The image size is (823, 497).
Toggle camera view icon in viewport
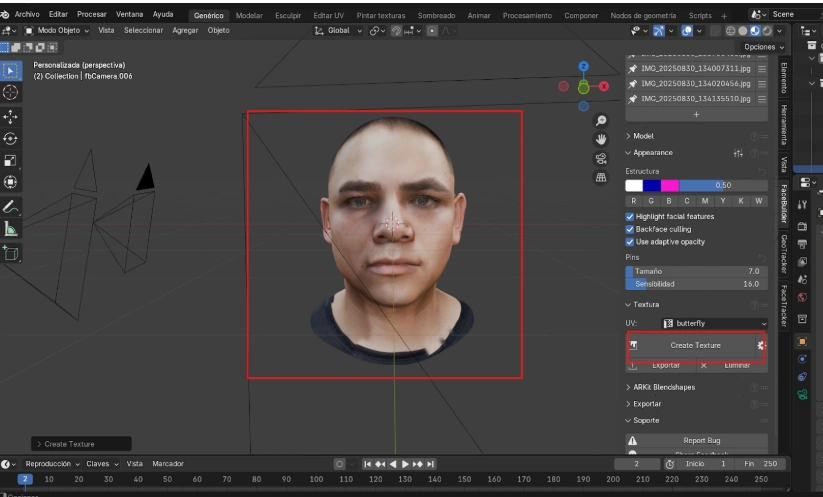(601, 158)
